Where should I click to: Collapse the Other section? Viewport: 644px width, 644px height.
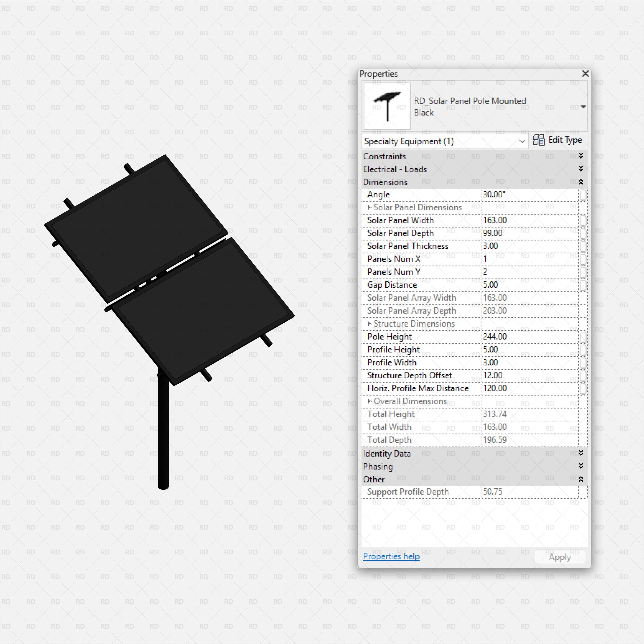(x=581, y=479)
